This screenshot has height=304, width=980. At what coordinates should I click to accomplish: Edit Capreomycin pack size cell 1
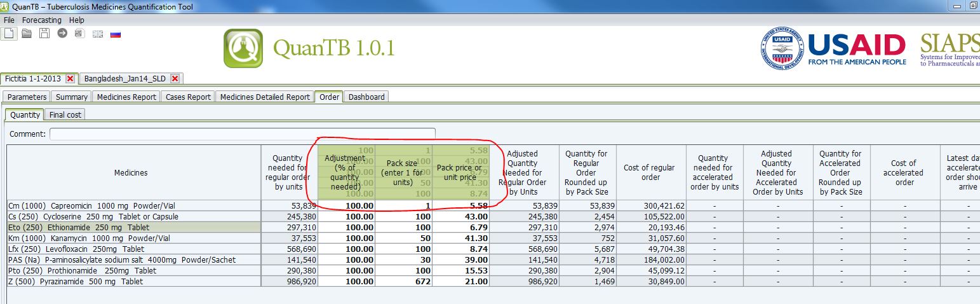[404, 205]
